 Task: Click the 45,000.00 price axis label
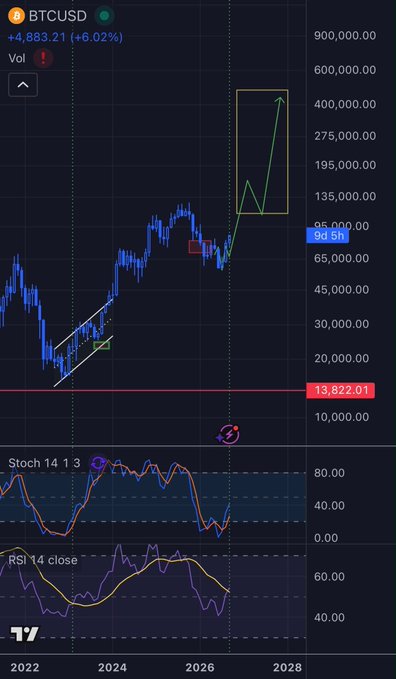(x=342, y=290)
